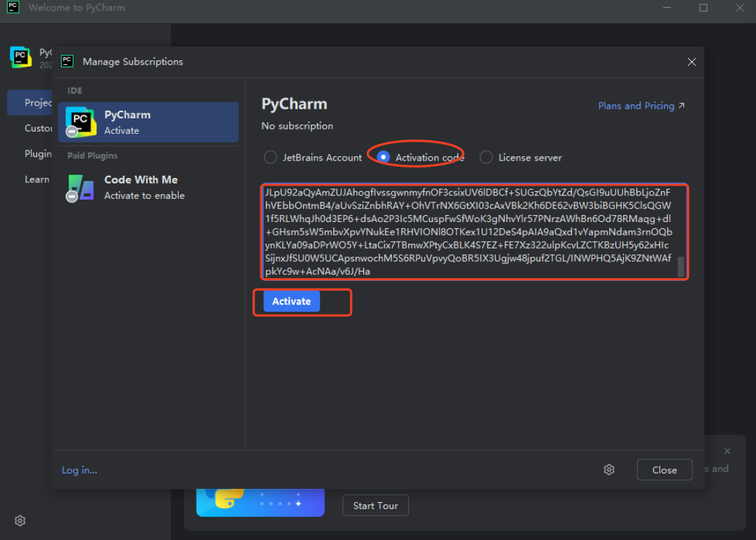Viewport: 756px width, 540px height.
Task: Click Start Tour button in Welcome window
Action: click(375, 505)
